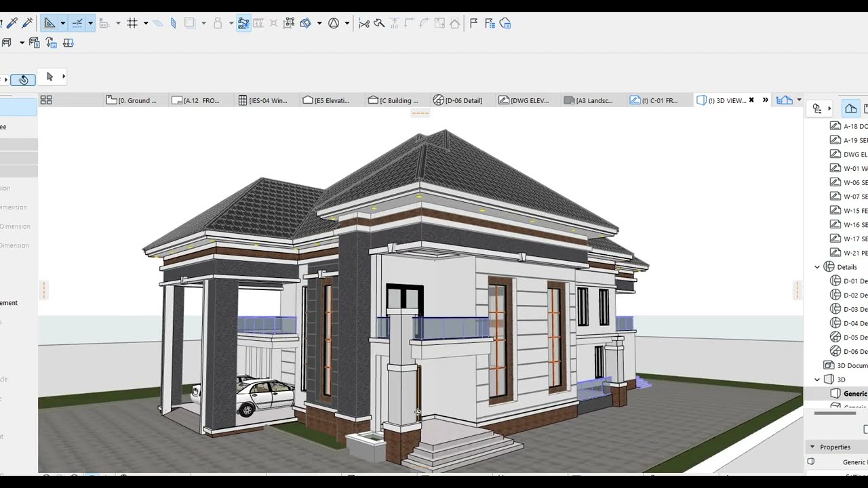The width and height of the screenshot is (868, 488).
Task: Select the D-05 detail item
Action: coord(849,338)
